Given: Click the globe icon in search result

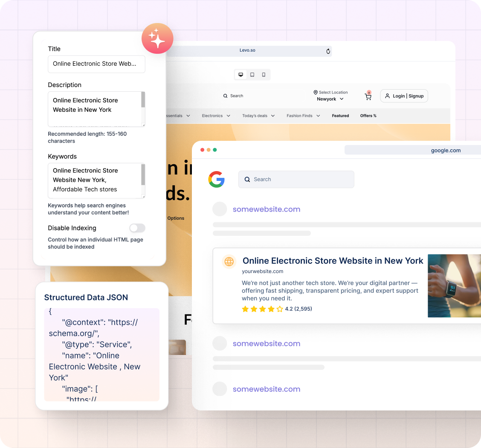Looking at the screenshot, I should 229,262.
